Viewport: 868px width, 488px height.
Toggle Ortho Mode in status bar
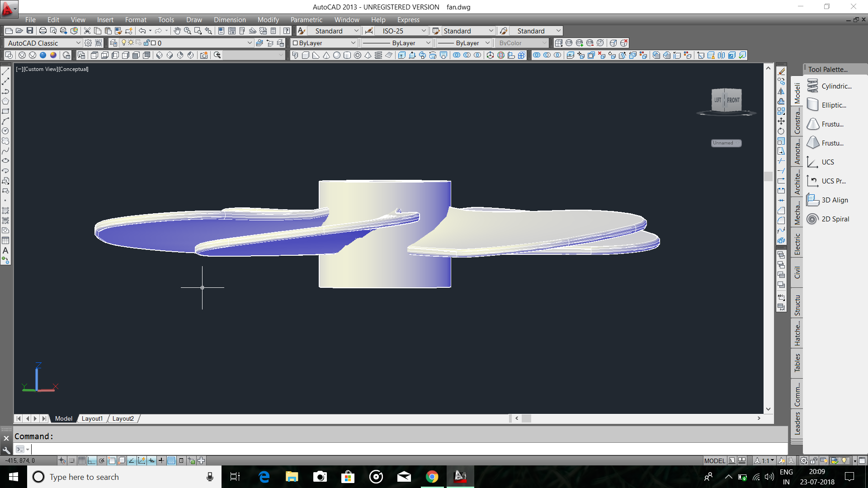pos(92,460)
